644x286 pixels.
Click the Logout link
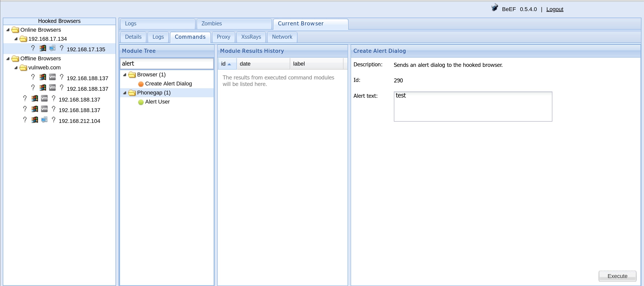click(x=555, y=9)
